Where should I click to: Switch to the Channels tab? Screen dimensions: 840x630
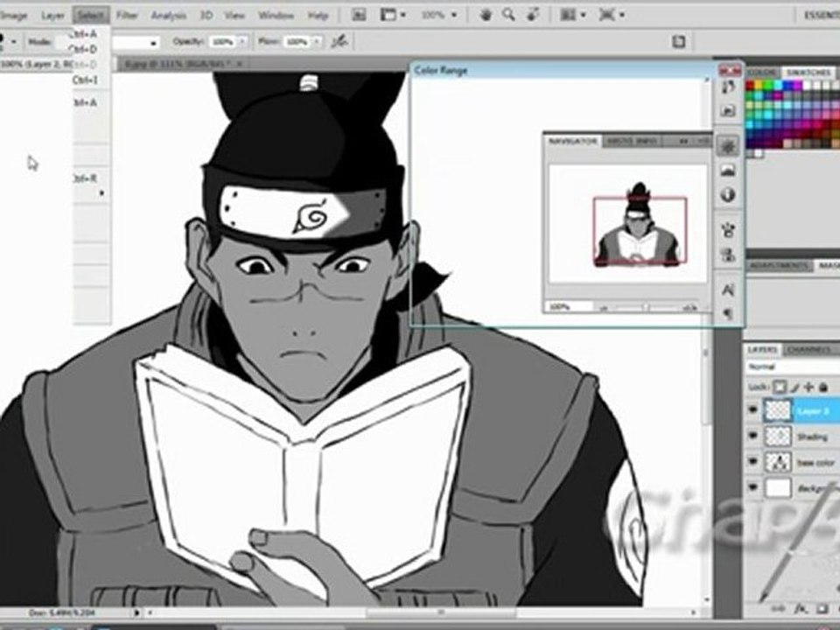point(808,350)
